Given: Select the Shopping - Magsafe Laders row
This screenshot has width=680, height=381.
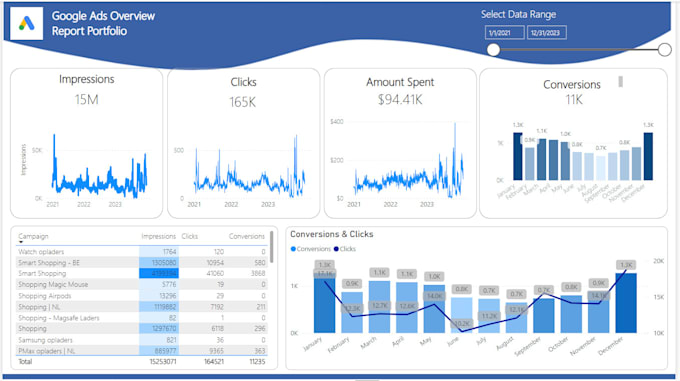Looking at the screenshot, I should click(x=142, y=318).
